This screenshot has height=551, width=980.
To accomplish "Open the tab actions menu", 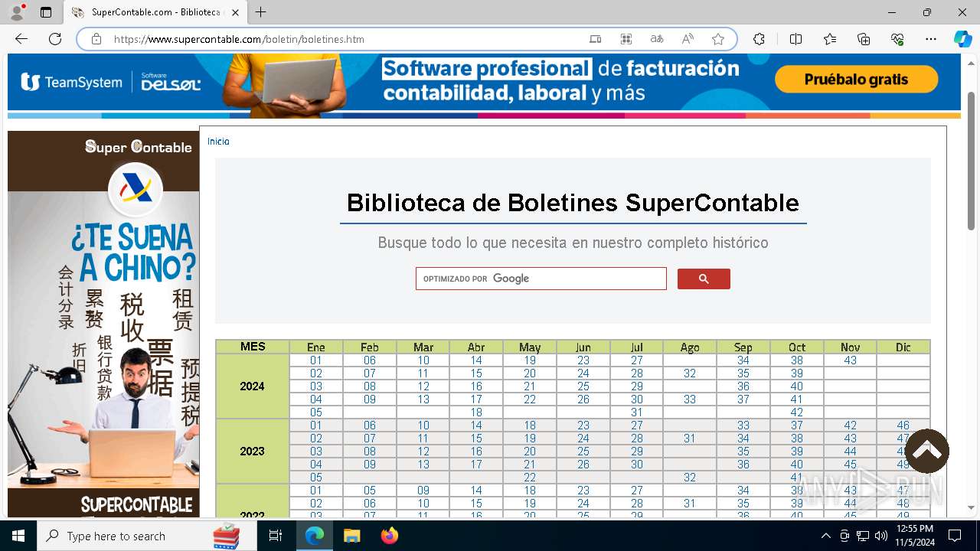I will [x=46, y=12].
